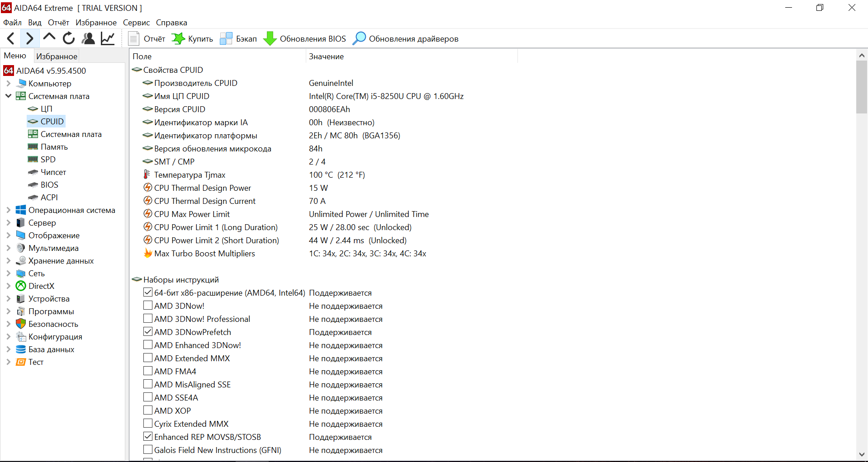Expand the Хранение данных node

tap(8, 261)
